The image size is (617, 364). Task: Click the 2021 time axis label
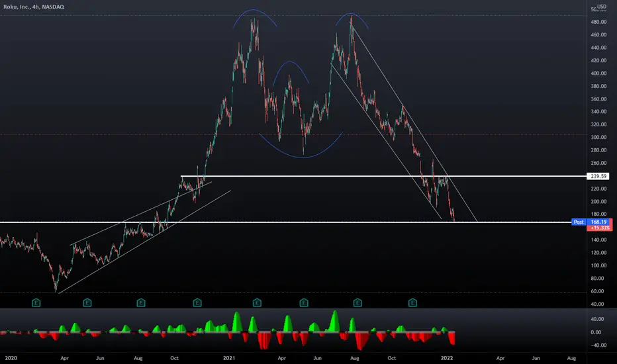pos(229,357)
